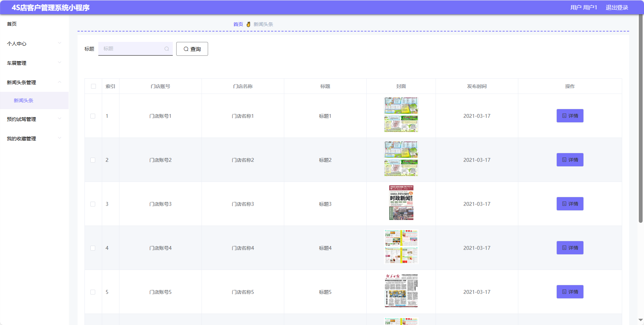The width and height of the screenshot is (644, 325).
Task: Click the search magnifier icon in title field
Action: (167, 49)
